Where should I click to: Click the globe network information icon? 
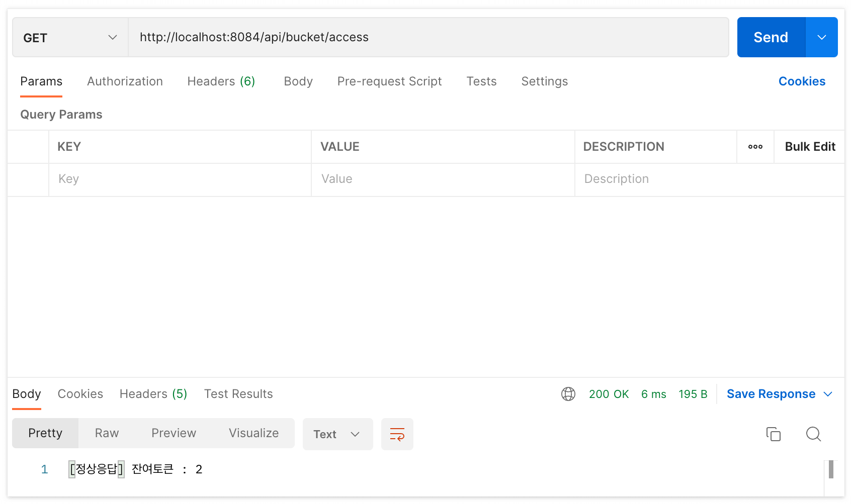pyautogui.click(x=568, y=394)
